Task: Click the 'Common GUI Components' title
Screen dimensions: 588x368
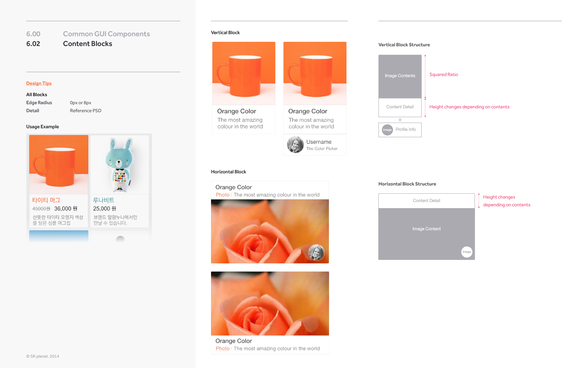Action: (106, 34)
